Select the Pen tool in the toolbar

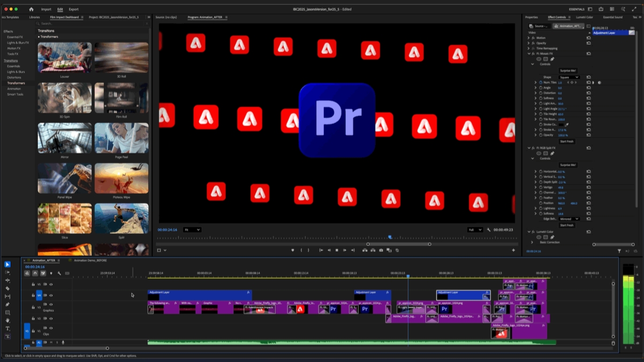tap(7, 304)
